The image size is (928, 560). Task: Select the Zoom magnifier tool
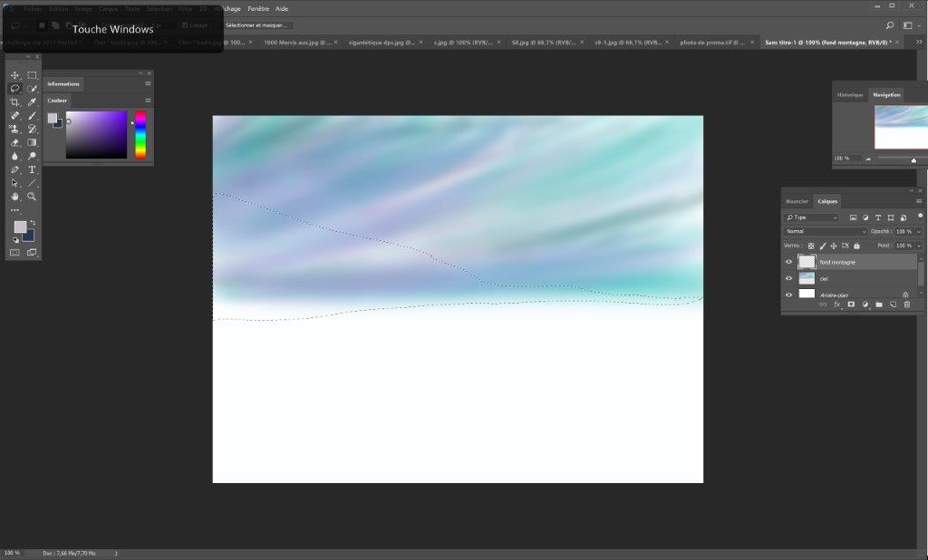[32, 197]
